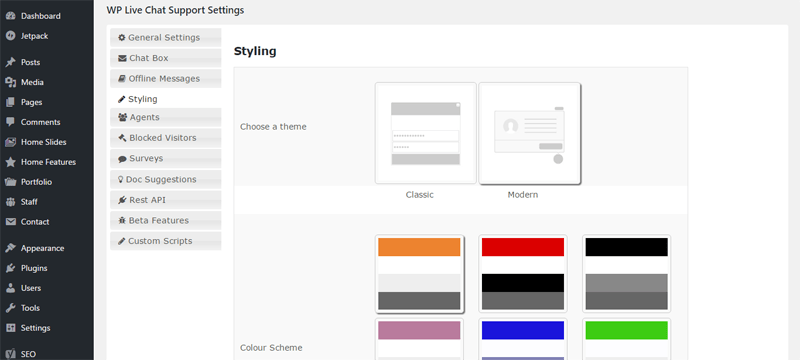Click the Modern theme label

point(523,195)
